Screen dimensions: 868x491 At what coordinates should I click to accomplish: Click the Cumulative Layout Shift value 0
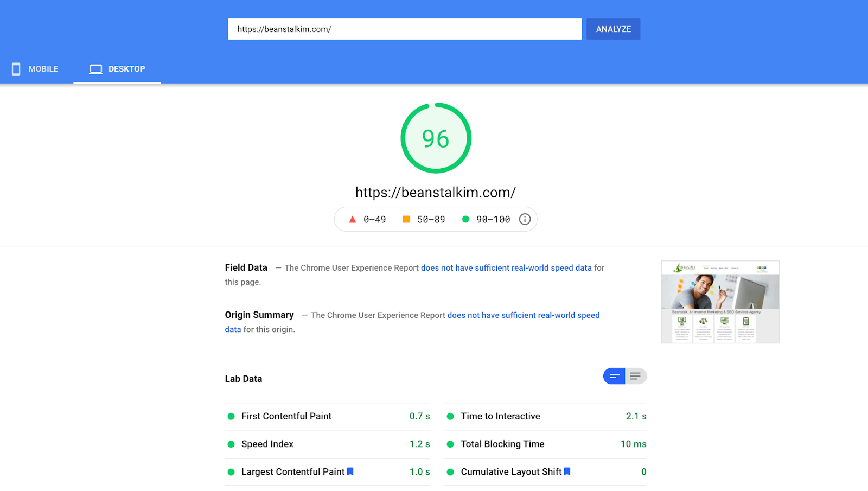click(644, 472)
